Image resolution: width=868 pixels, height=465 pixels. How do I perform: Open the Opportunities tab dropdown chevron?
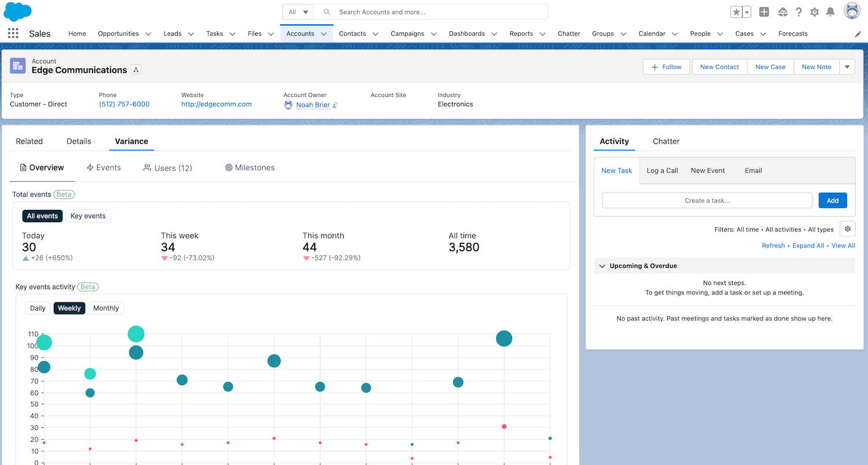pos(148,34)
